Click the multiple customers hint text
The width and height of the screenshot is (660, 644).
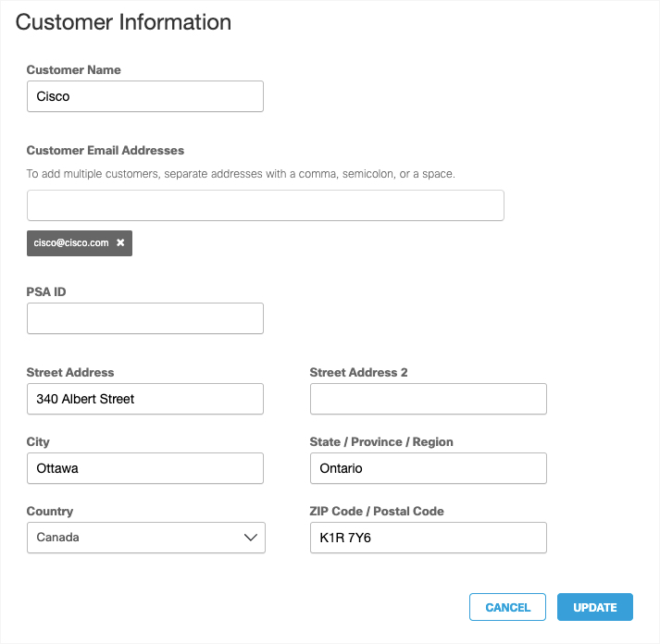tap(241, 174)
